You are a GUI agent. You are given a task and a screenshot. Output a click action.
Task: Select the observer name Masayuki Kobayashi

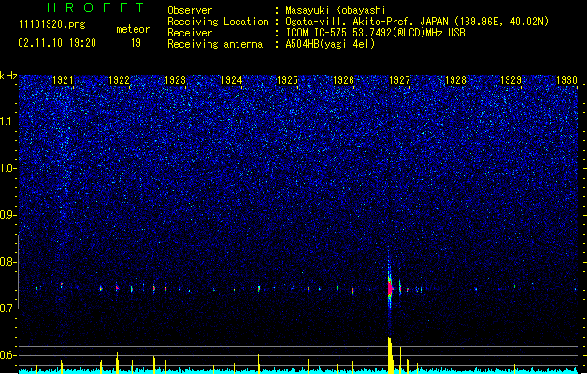(x=336, y=10)
